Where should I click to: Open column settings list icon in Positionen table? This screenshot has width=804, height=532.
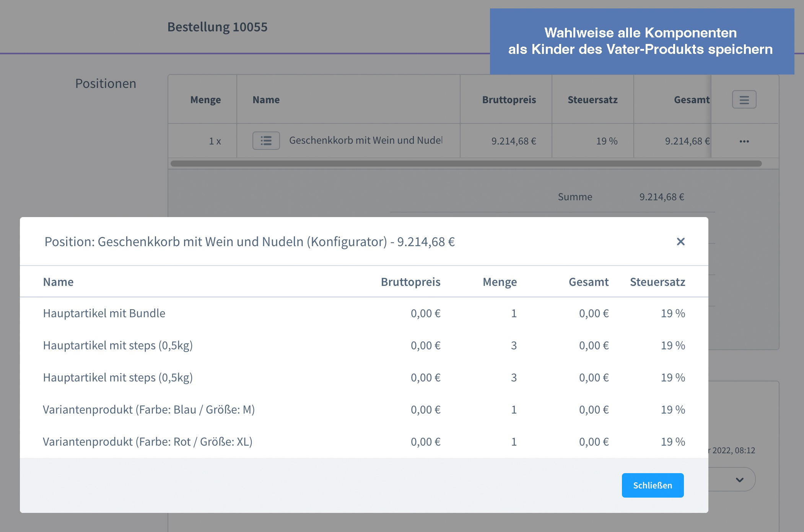coord(744,100)
